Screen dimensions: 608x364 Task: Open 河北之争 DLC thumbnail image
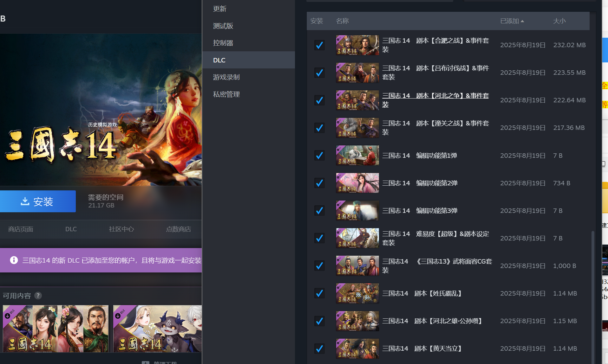(x=357, y=100)
